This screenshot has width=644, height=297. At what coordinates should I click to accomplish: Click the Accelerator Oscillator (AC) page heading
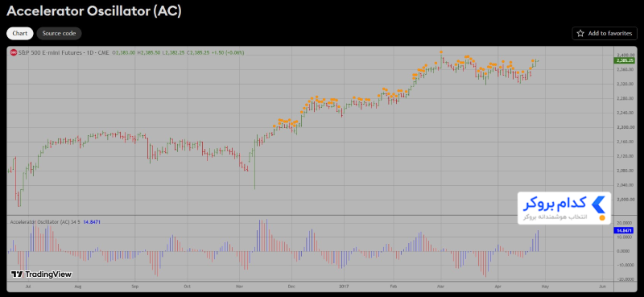(x=94, y=11)
